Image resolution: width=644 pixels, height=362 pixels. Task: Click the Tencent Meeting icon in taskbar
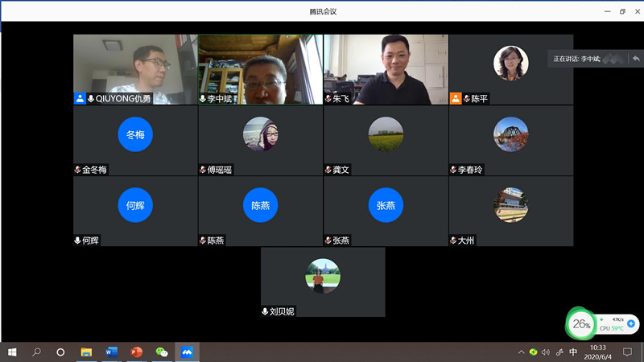click(187, 352)
